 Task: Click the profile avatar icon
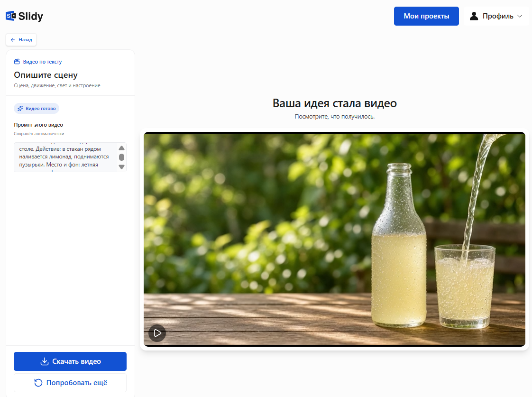(474, 16)
